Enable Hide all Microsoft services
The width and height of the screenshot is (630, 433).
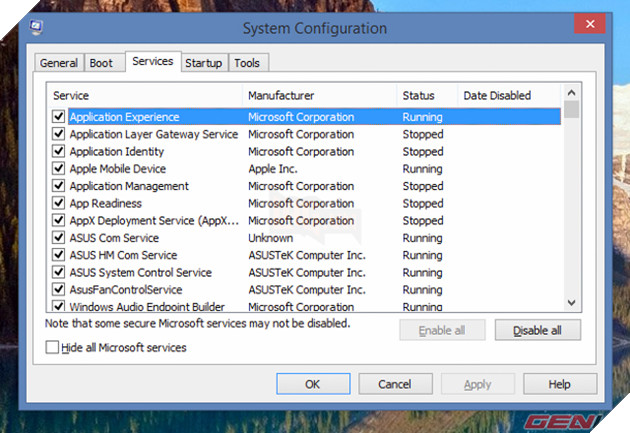[x=52, y=347]
